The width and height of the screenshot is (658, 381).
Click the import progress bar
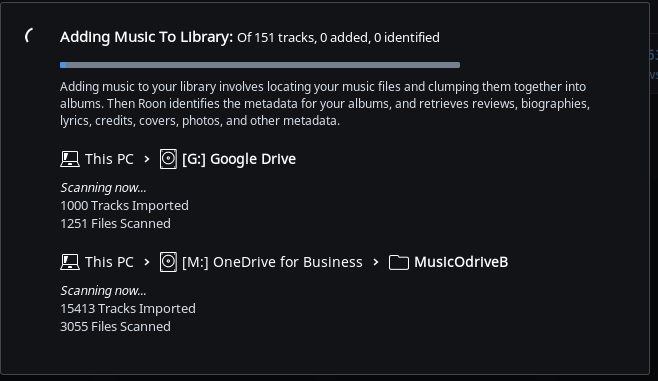coord(260,65)
